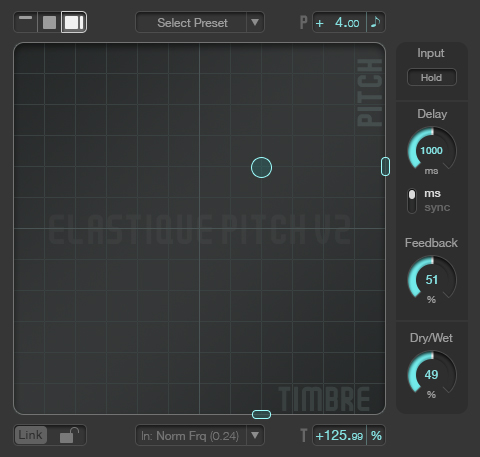The image size is (480, 457).
Task: Click the XY pad pitch/timbre control dot
Action: pos(261,167)
